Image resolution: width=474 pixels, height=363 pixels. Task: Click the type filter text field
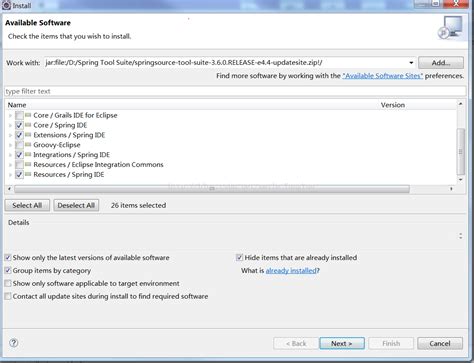[x=235, y=91]
